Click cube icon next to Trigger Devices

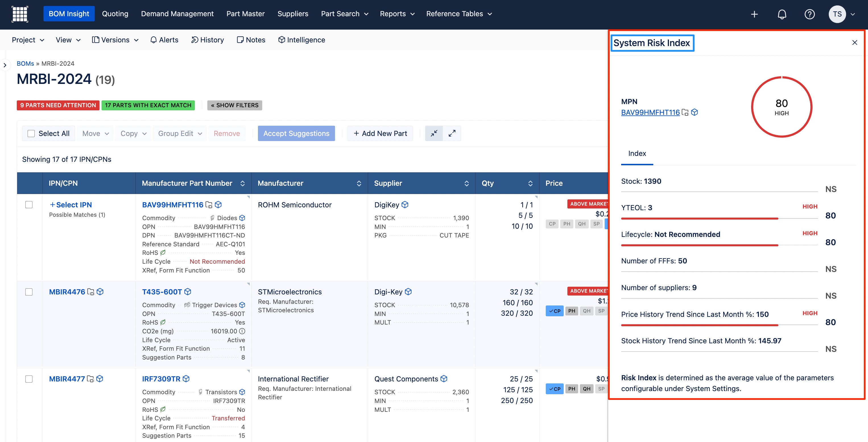coord(242,305)
